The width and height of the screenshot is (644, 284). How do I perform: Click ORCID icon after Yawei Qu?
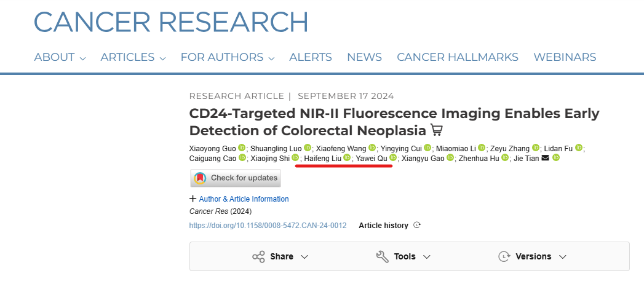click(393, 157)
